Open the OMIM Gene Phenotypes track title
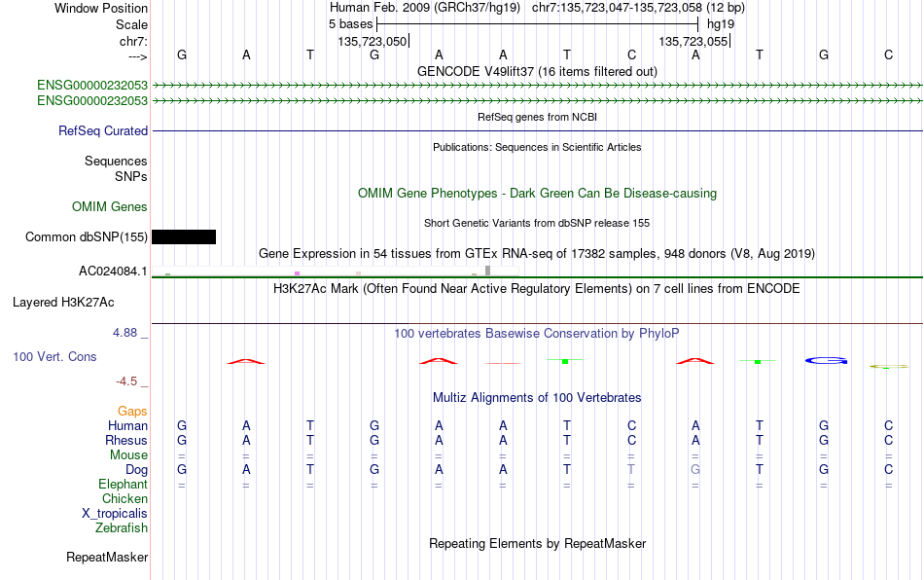924x580 pixels. (x=537, y=194)
